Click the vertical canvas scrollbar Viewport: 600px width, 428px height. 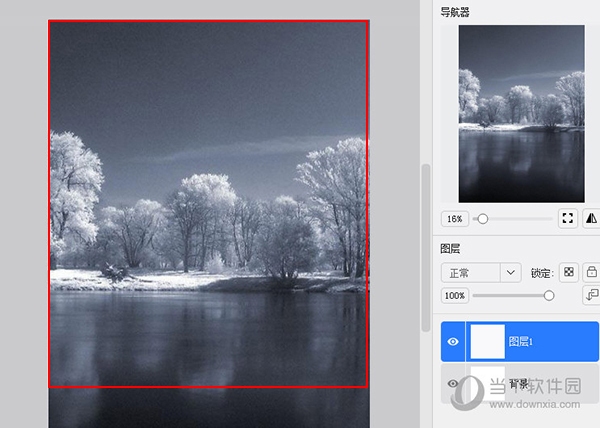pos(426,247)
